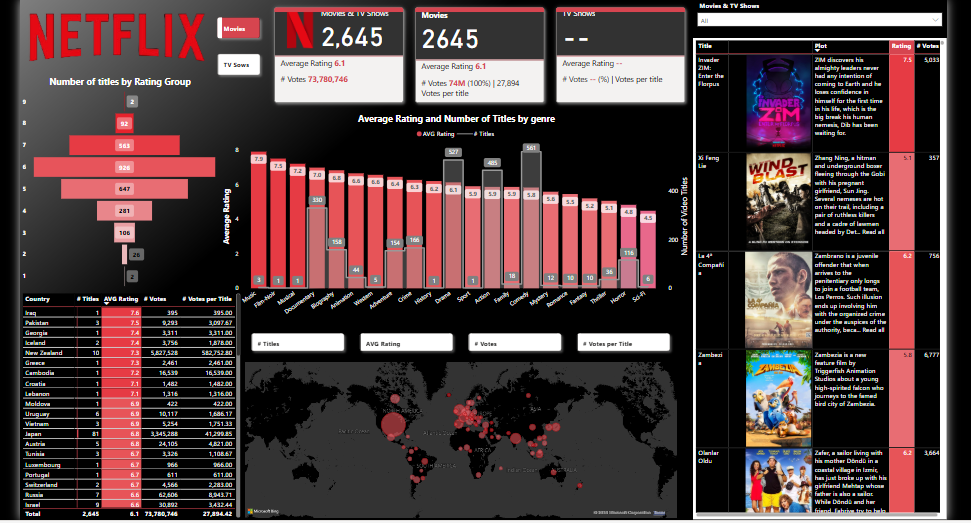Select the Iraq row in country table
Image resolution: width=971 pixels, height=523 pixels.
tap(128, 313)
